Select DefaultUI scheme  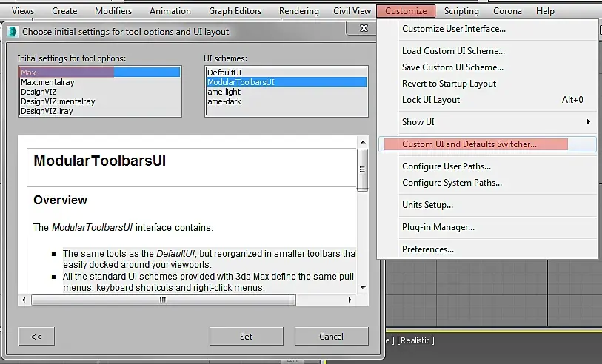pyautogui.click(x=287, y=73)
